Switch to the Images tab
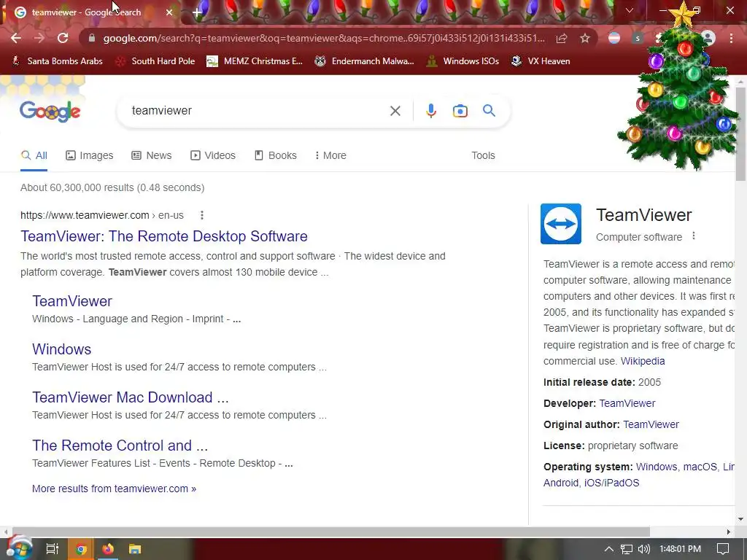747x560 pixels. pyautogui.click(x=90, y=155)
